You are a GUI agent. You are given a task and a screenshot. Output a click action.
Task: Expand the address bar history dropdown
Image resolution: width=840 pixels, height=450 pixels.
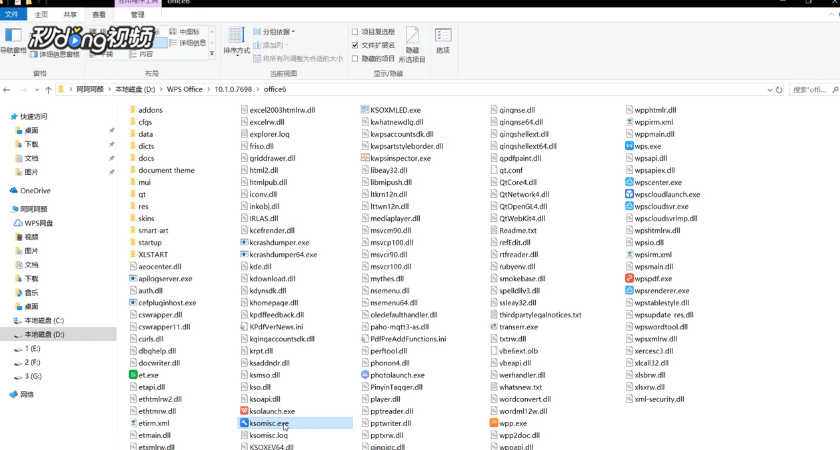point(769,89)
